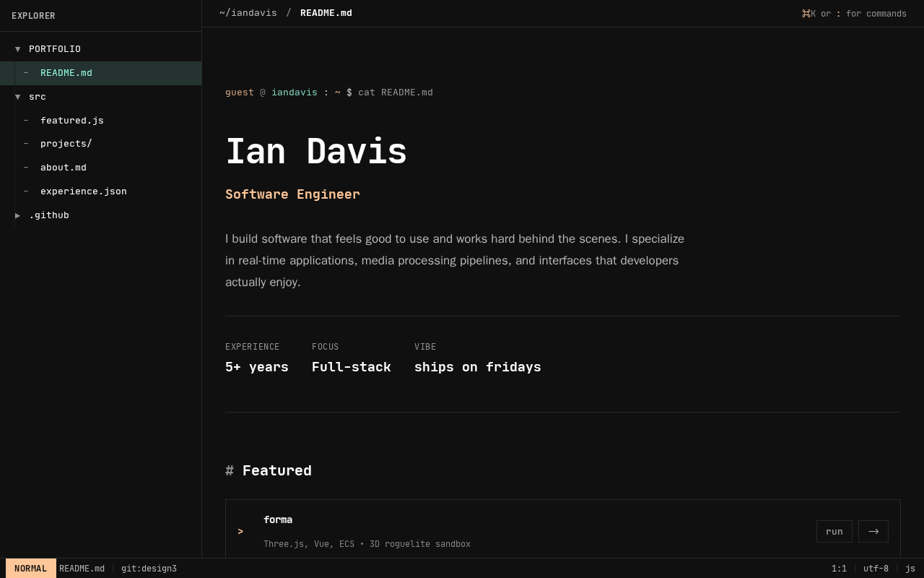Click the ~/iandavis breadcrumb path
Image resolution: width=924 pixels, height=578 pixels.
click(x=248, y=13)
